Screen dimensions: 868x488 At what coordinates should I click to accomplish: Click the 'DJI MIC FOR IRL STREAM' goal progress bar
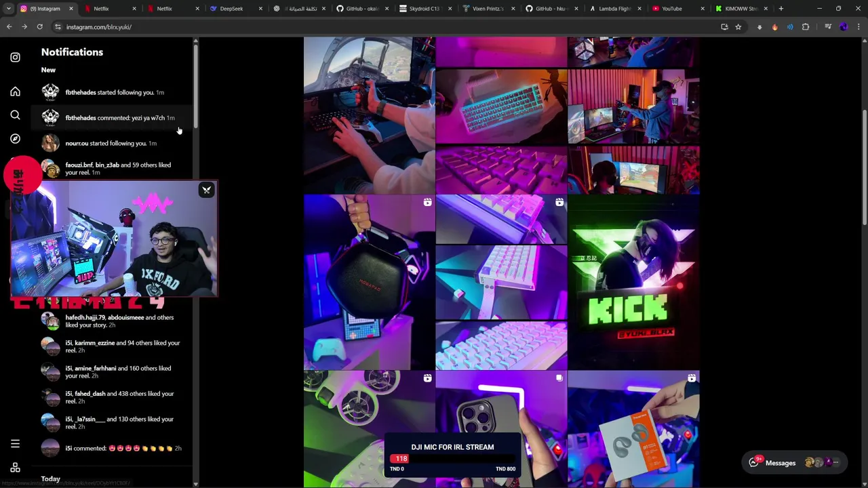(453, 459)
